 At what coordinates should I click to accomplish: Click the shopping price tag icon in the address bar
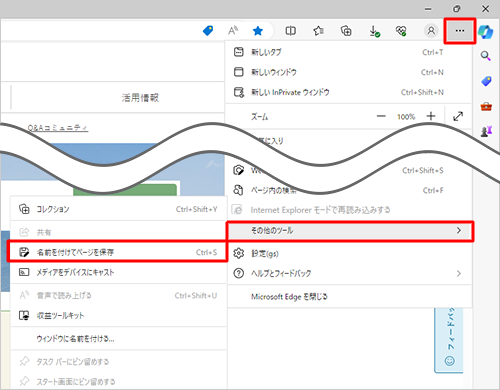tap(208, 31)
